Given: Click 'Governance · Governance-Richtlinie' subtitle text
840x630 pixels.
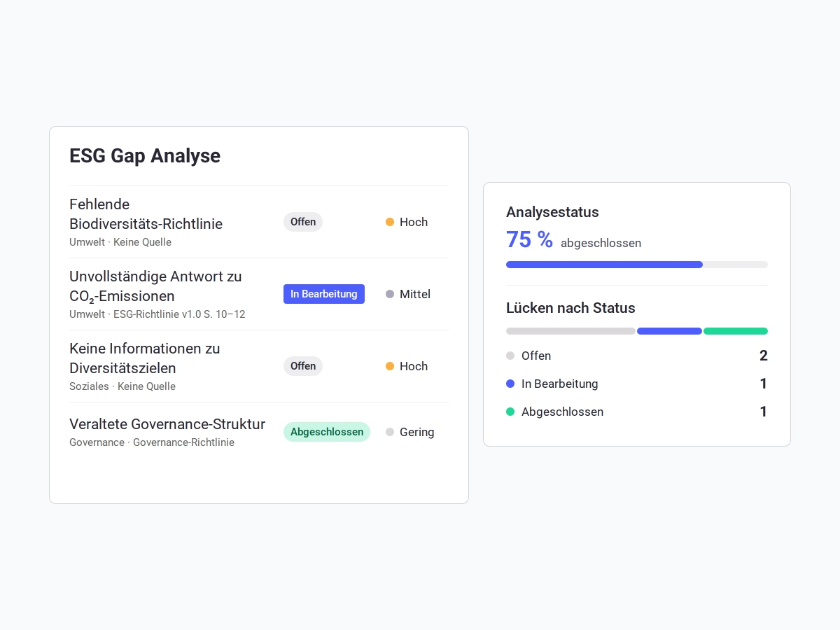Looking at the screenshot, I should pos(152,442).
